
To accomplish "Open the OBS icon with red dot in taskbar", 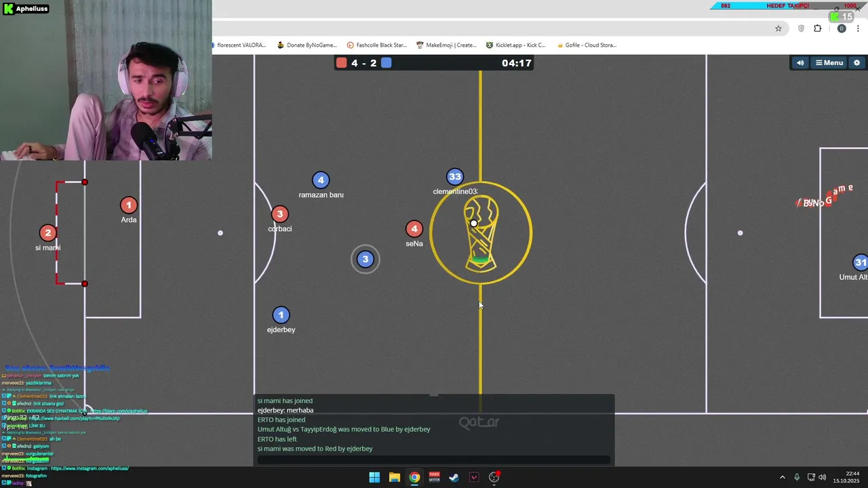I will (494, 477).
